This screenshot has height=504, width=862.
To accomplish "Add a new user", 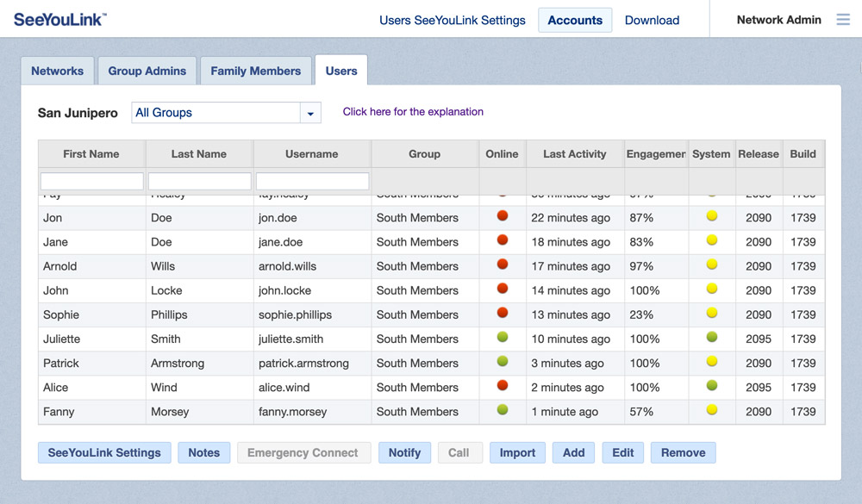I will 573,453.
